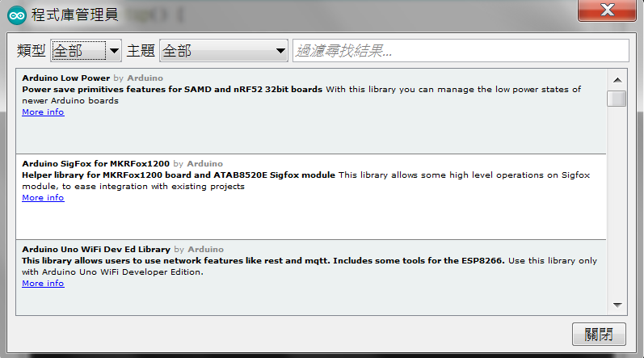This screenshot has width=644, height=358.
Task: Click the scrollbar down arrow
Action: (617, 305)
